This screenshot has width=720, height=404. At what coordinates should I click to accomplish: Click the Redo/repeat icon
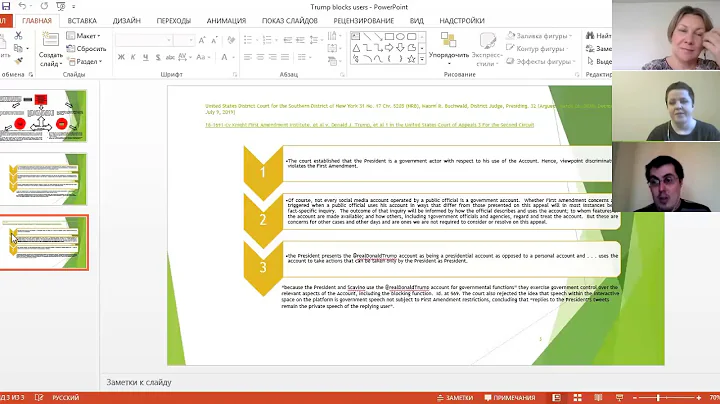[x=44, y=6]
